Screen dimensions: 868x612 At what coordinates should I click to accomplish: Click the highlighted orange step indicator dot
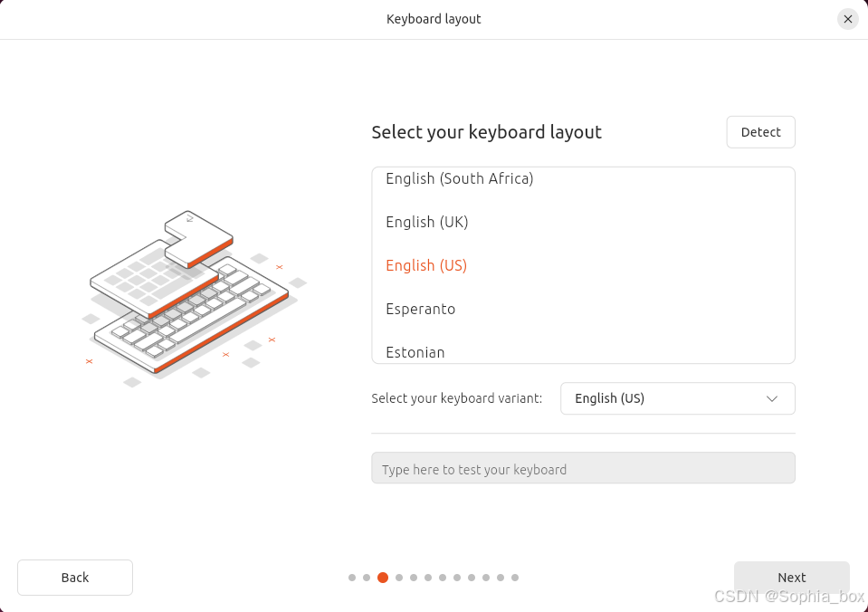coord(383,578)
